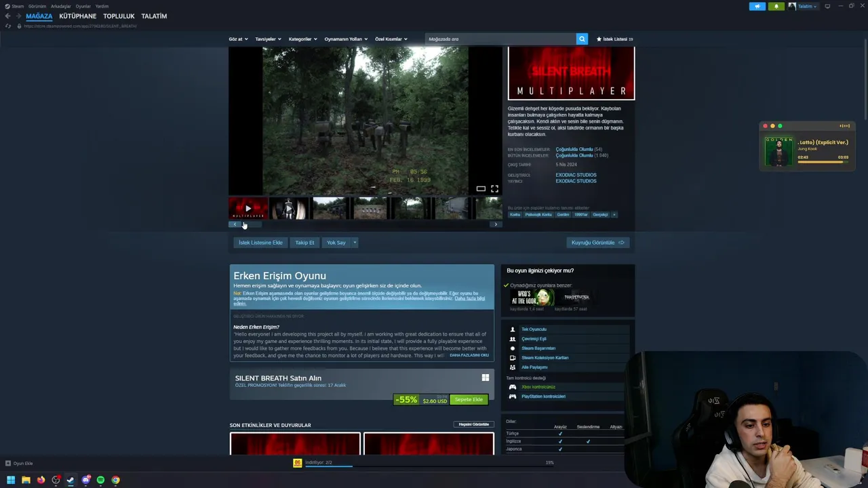Screen dimensions: 868x488
Task: Open the Yok Say dropdown arrow
Action: pos(354,243)
